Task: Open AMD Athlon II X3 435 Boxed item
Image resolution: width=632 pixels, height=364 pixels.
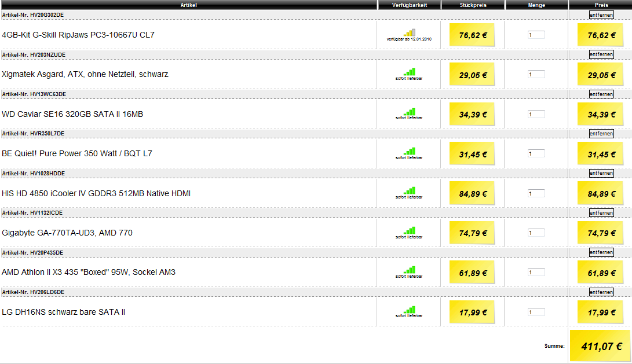Action: click(x=89, y=273)
